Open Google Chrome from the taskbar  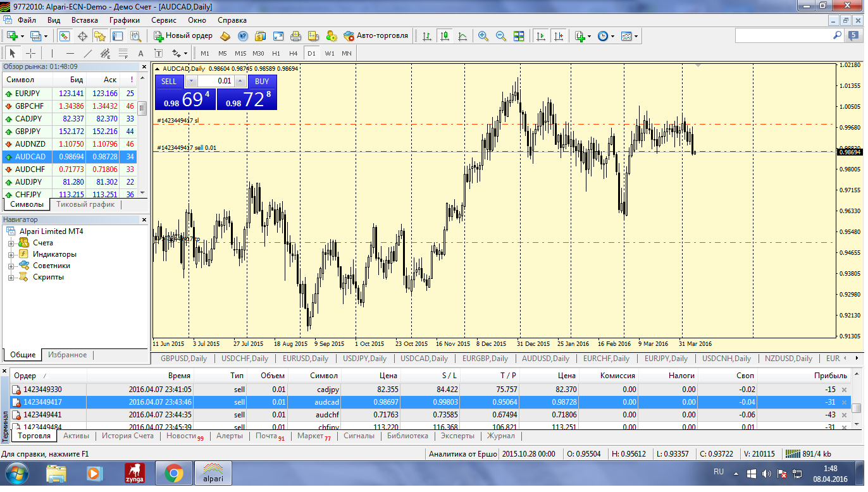pyautogui.click(x=174, y=473)
